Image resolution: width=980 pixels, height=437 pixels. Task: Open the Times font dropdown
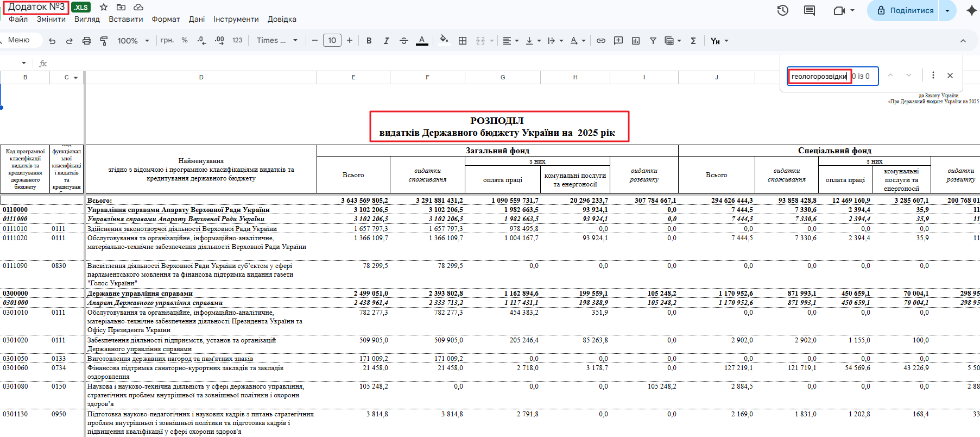(x=277, y=40)
